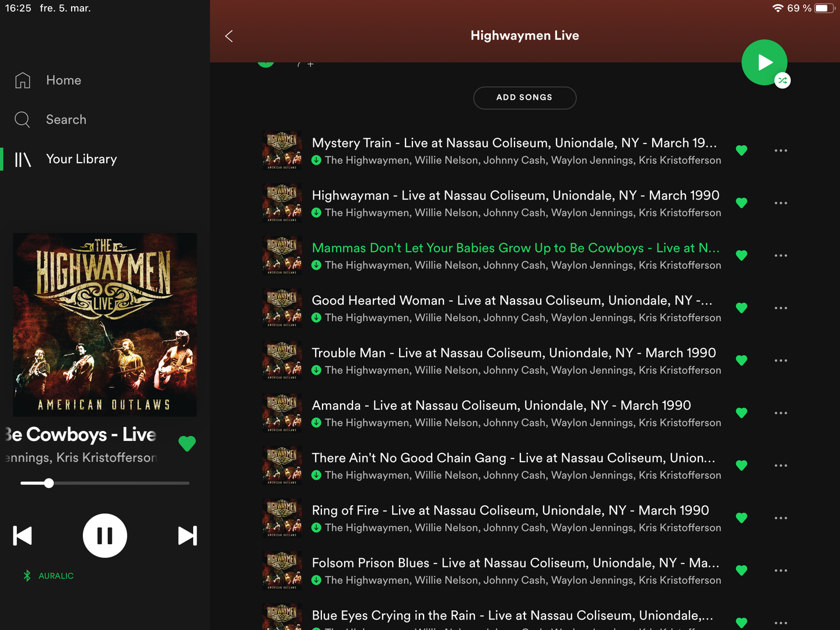
Task: Open more options for Ring of Fire
Action: 780,518
